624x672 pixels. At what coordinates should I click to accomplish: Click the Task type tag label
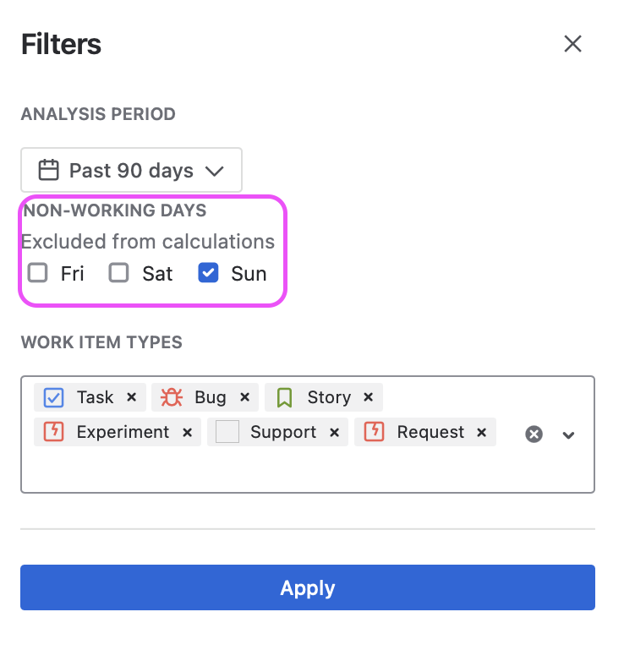[x=96, y=397]
